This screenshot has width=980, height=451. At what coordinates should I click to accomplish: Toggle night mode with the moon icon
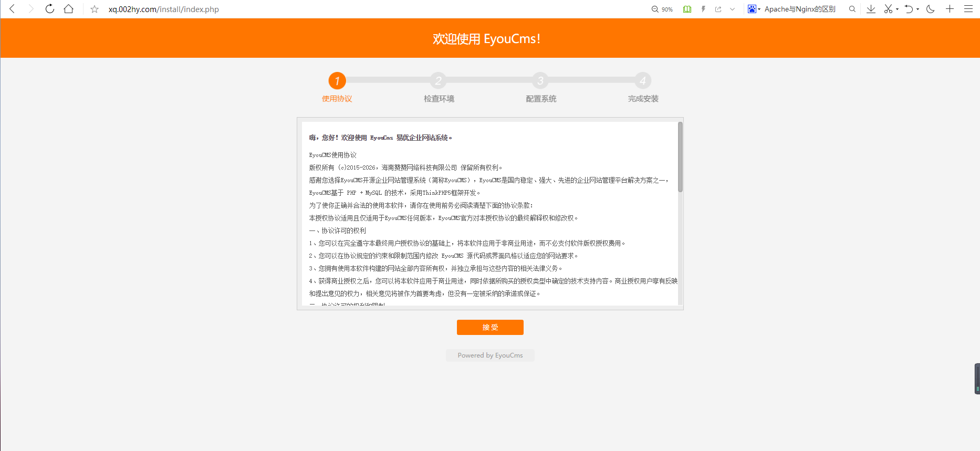click(x=931, y=9)
